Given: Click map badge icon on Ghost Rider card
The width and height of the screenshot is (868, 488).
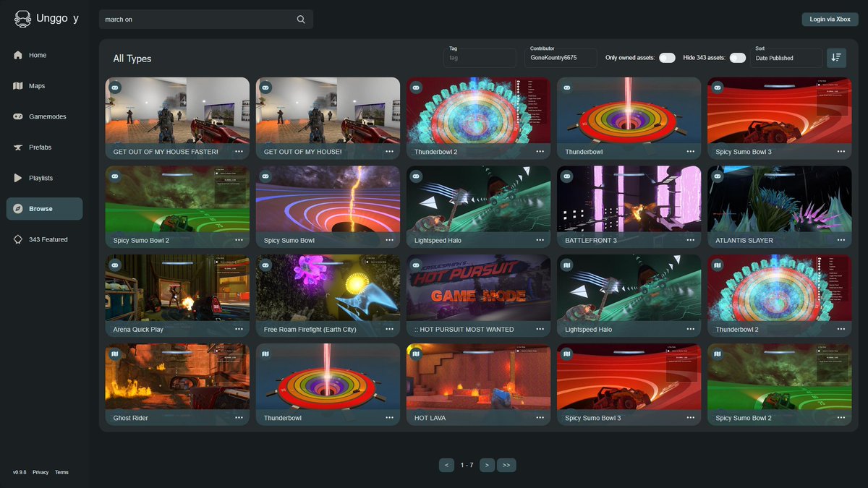Looking at the screenshot, I should (x=115, y=354).
